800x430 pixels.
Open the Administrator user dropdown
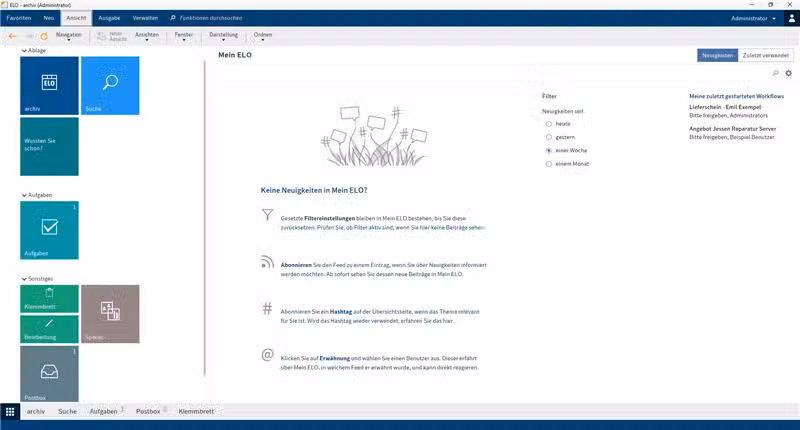coord(753,18)
